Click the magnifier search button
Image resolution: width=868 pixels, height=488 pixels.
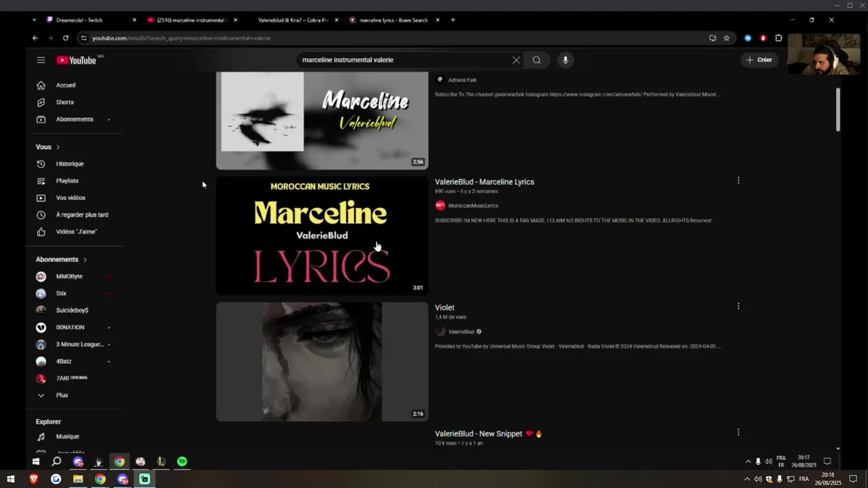click(x=536, y=60)
